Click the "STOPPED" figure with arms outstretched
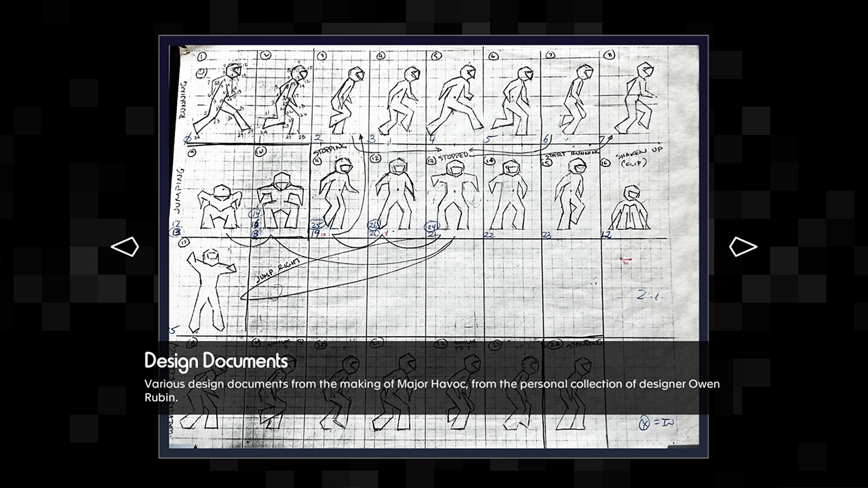 click(451, 193)
